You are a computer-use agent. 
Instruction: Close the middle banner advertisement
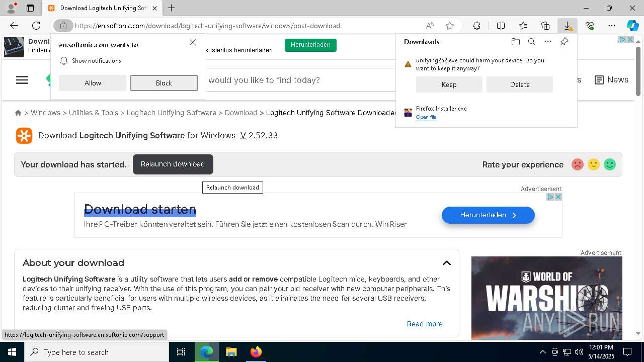(558, 197)
